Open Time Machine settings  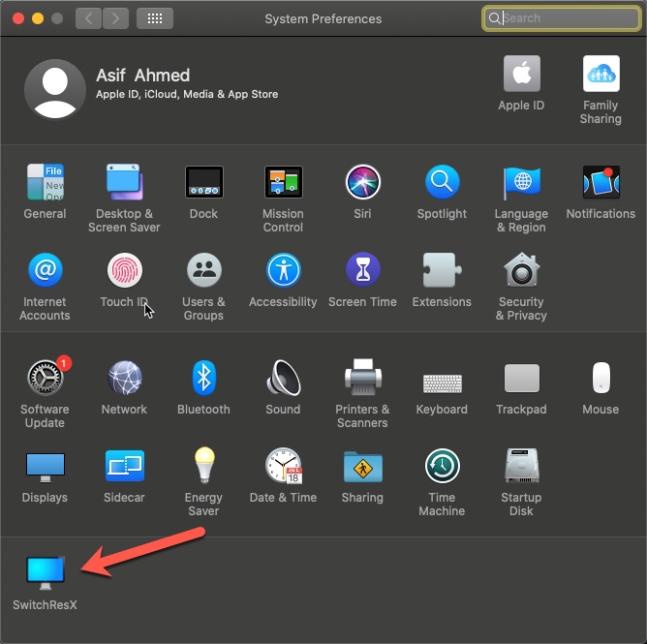coord(442,466)
